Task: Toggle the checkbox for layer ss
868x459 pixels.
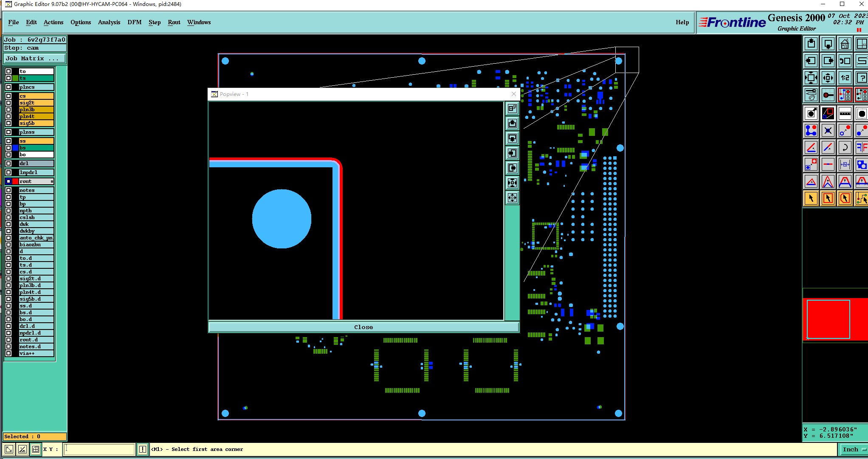Action: (8, 141)
